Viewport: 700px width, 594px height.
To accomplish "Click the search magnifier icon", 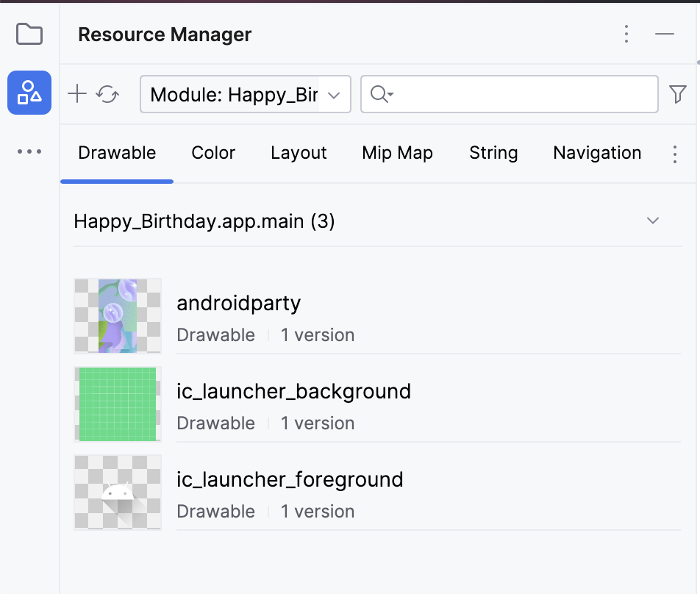I will click(381, 94).
